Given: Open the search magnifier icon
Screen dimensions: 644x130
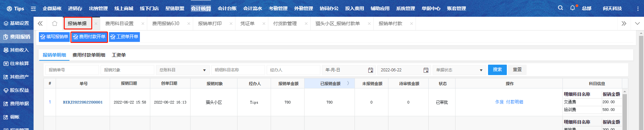Looking at the screenshot, I should (x=560, y=8).
